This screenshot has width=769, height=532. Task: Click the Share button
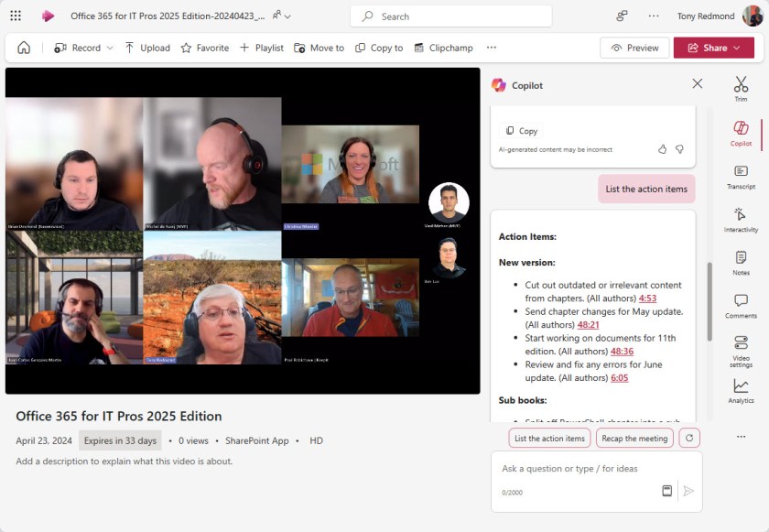713,48
